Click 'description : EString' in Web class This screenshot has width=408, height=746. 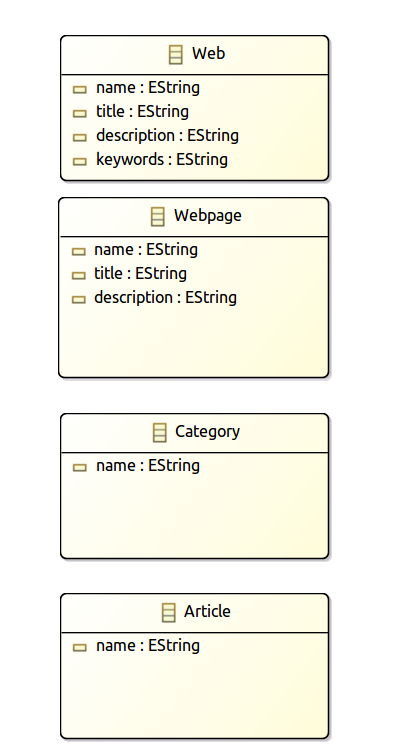(x=167, y=136)
